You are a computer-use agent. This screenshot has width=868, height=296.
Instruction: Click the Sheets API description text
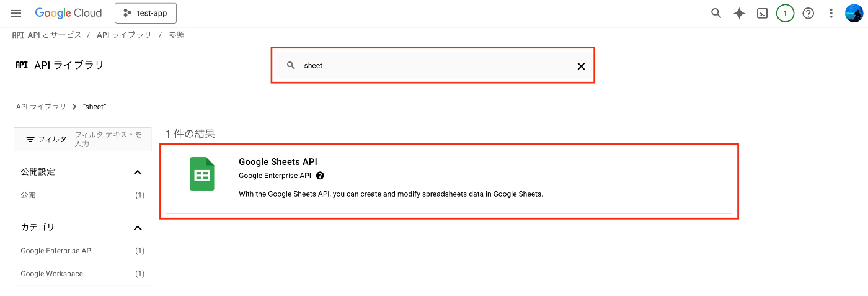[x=391, y=194]
